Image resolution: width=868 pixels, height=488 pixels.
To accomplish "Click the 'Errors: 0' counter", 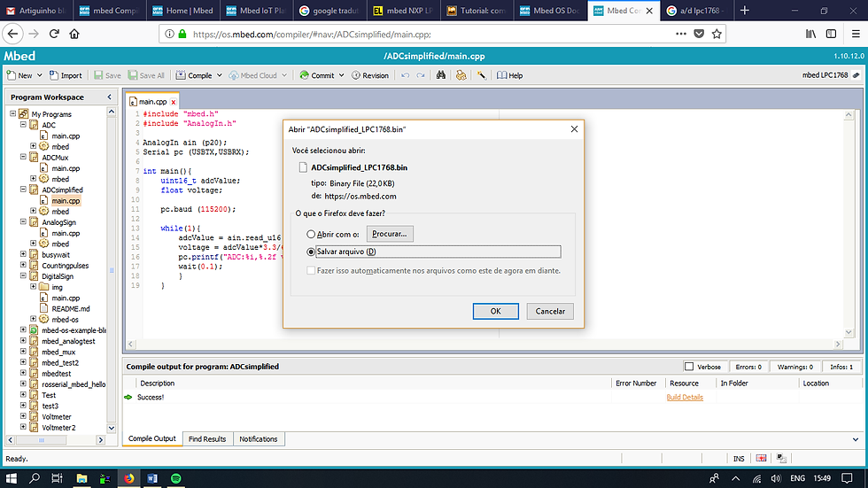I will click(x=748, y=367).
